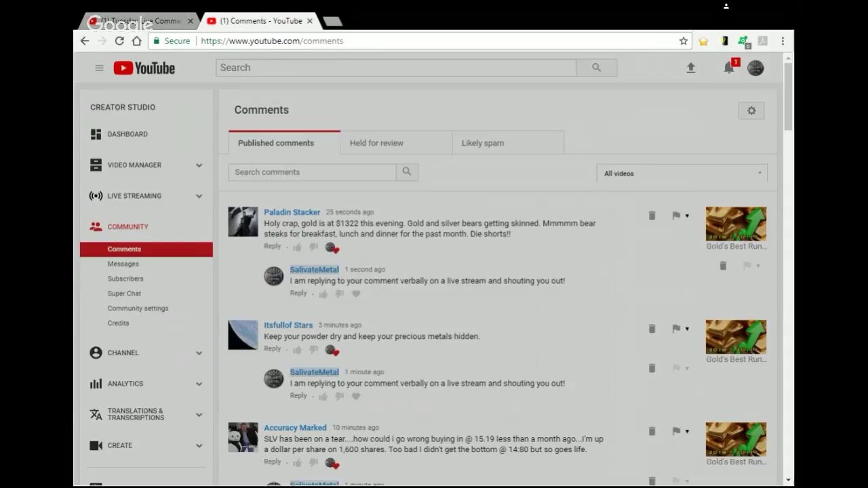868x488 pixels.
Task: Open the Chrome three-dot menu
Action: click(783, 41)
